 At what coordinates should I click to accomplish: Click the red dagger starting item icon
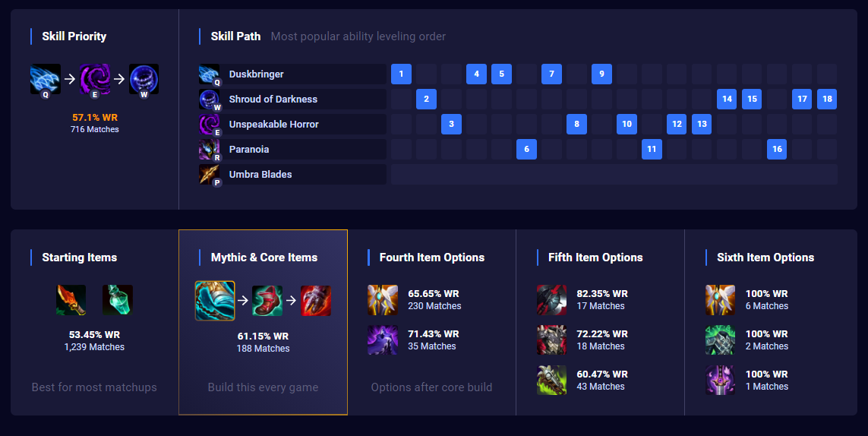[71, 300]
